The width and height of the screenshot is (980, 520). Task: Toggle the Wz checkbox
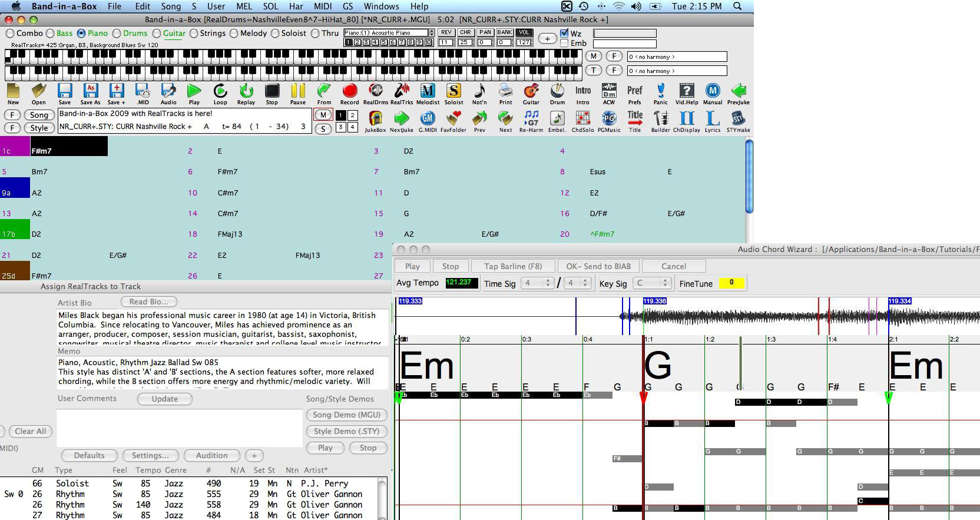point(564,33)
